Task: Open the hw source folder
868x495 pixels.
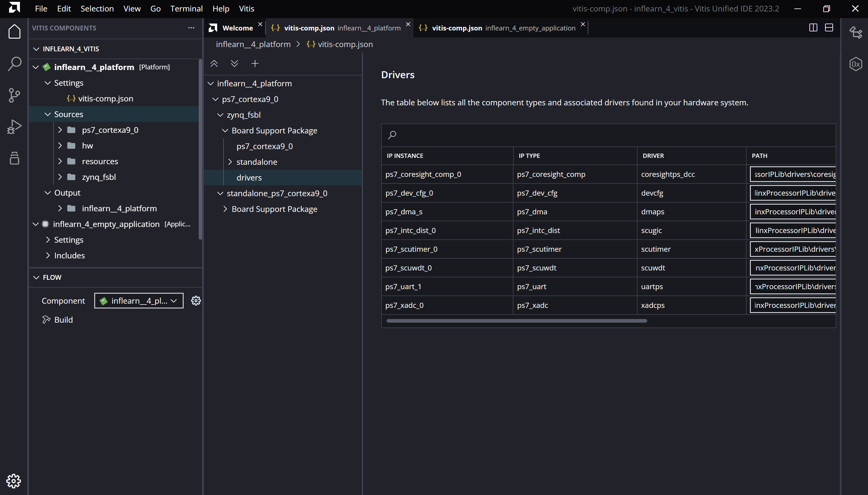Action: coord(87,145)
